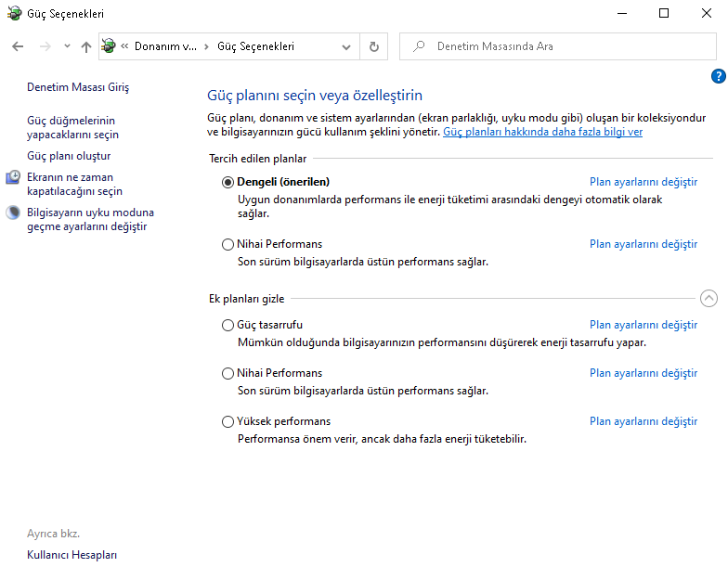The width and height of the screenshot is (728, 580).
Task: Select the Dengeli (önerilen) power plan
Action: [228, 182]
